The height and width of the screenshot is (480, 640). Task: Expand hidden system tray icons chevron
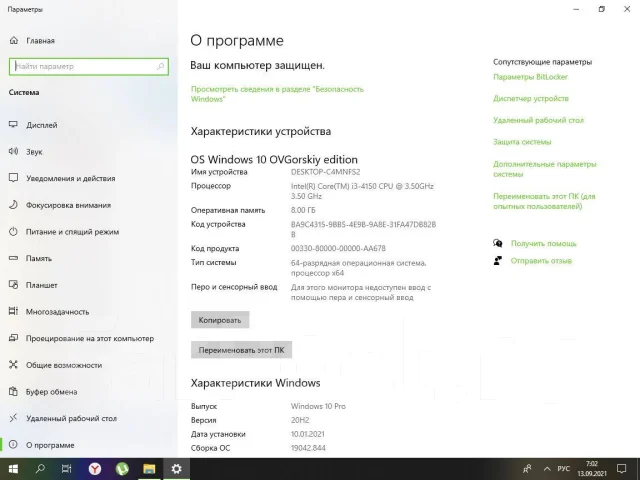[x=547, y=469]
